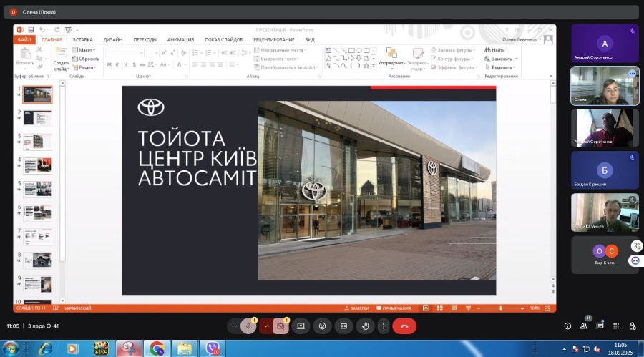
Task: Click the Сбросить slide reset button
Action: click(x=88, y=59)
